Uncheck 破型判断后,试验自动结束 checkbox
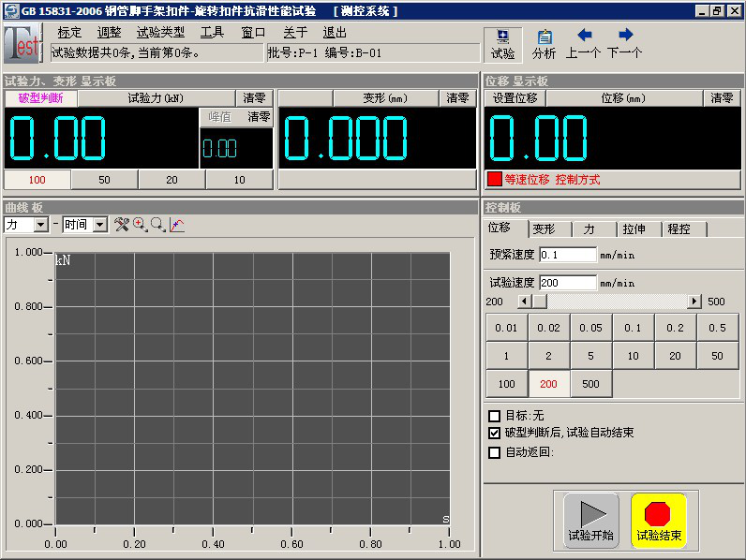The image size is (746, 560). 495,434
